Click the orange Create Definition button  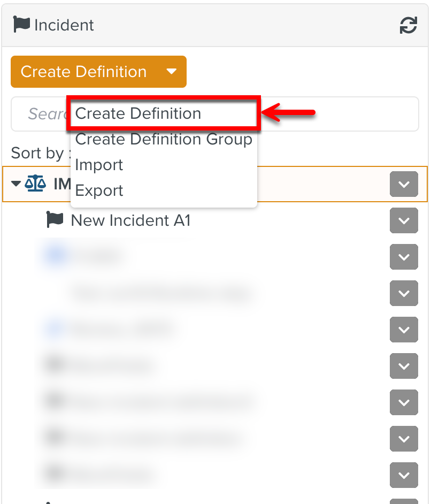click(x=83, y=71)
